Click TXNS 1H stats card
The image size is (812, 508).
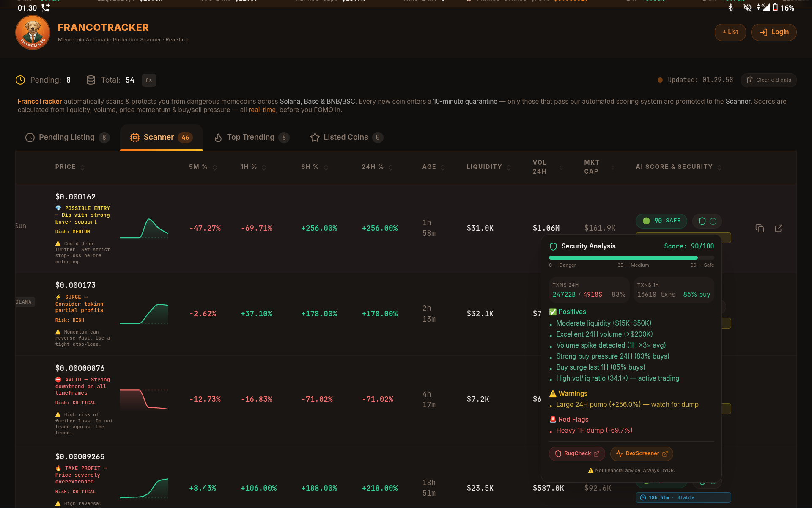[x=674, y=290]
